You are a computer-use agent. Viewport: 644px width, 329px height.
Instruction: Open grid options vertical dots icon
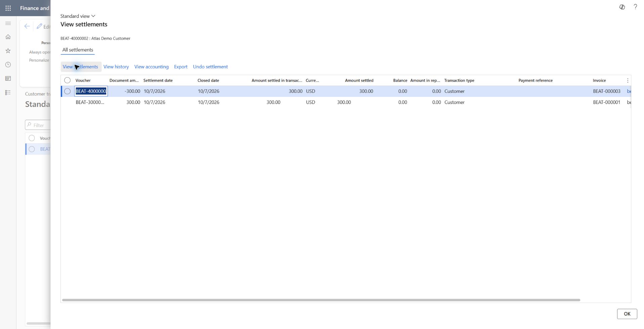point(627,80)
